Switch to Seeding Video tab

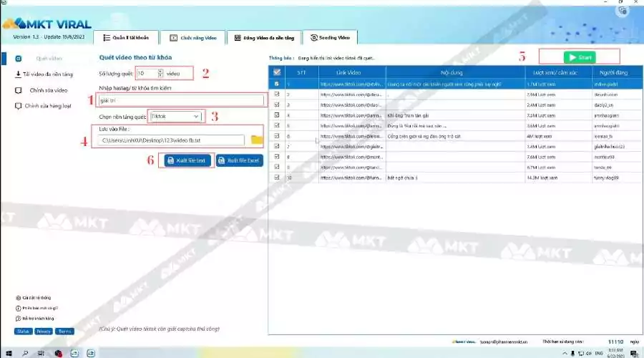[330, 37]
